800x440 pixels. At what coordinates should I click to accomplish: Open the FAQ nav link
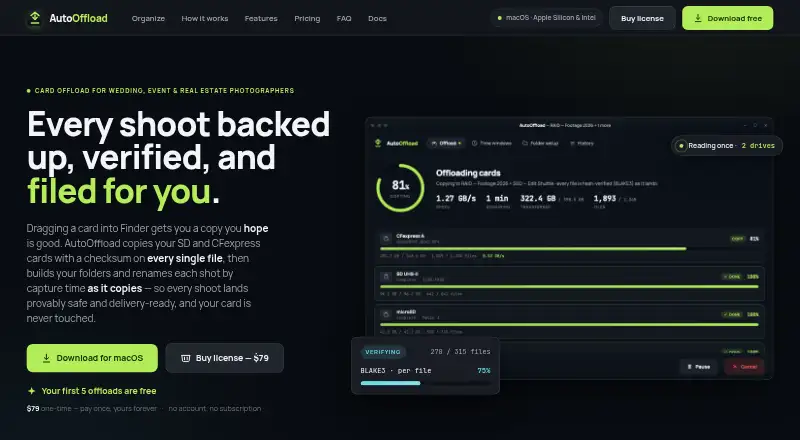(344, 18)
